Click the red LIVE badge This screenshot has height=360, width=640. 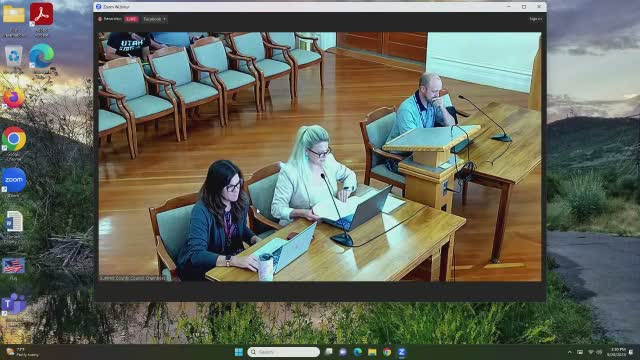[x=131, y=19]
